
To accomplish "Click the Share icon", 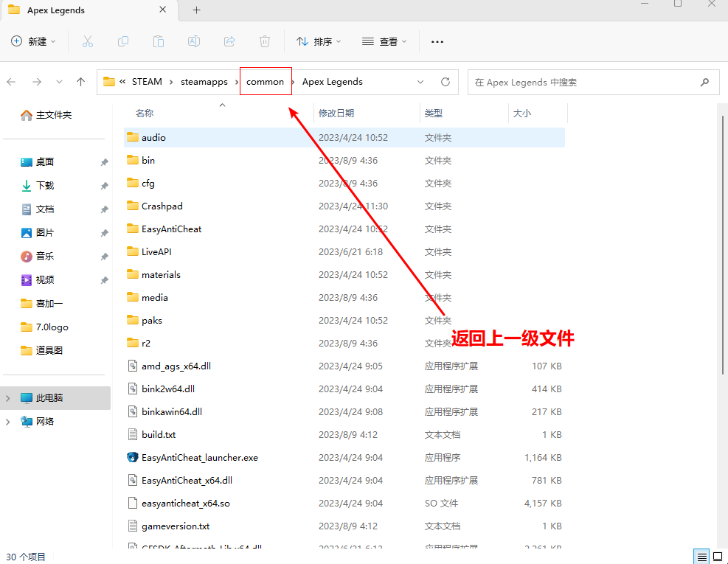I will [229, 41].
